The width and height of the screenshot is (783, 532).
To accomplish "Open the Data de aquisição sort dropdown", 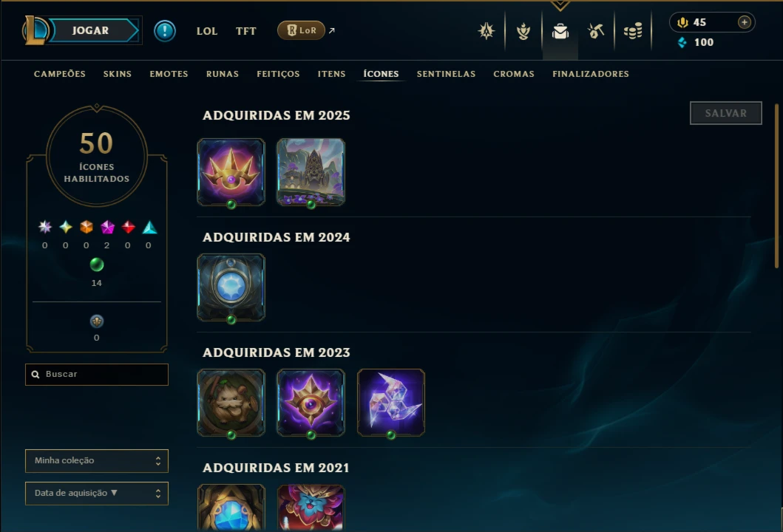I will point(97,493).
